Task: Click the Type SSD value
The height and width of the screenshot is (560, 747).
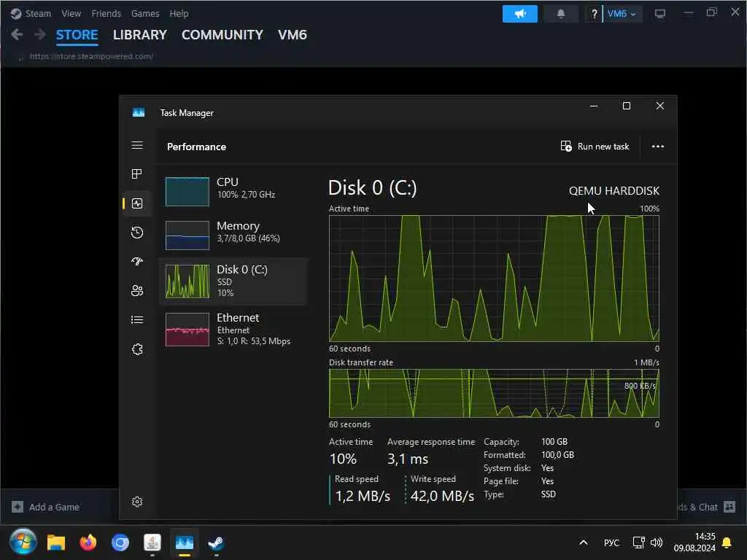Action: 549,494
